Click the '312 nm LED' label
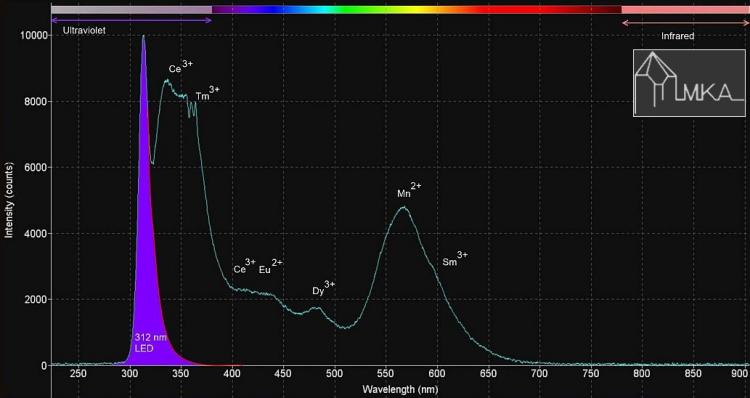This screenshot has width=750, height=398. tap(151, 343)
